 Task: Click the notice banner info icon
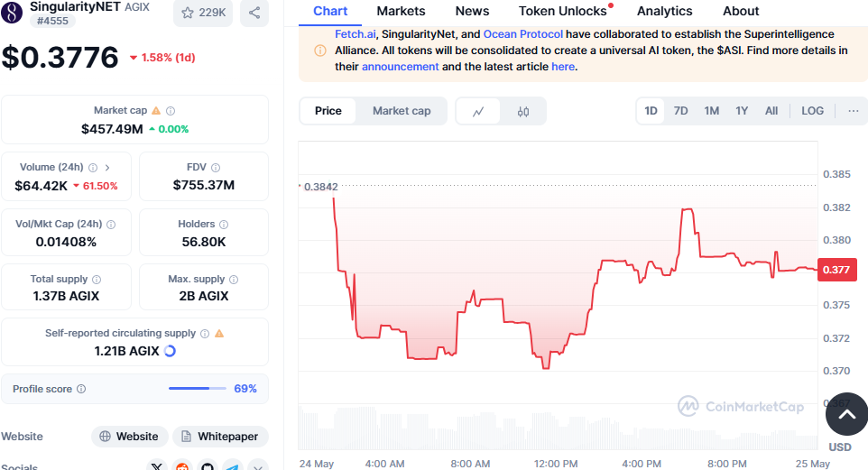(320, 51)
